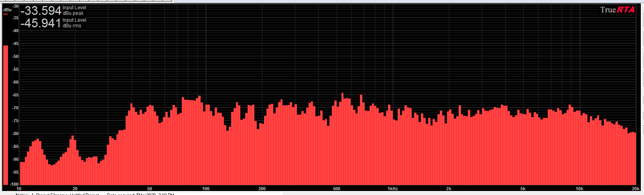Click the "Input Level dBu peak" label

tap(74, 10)
